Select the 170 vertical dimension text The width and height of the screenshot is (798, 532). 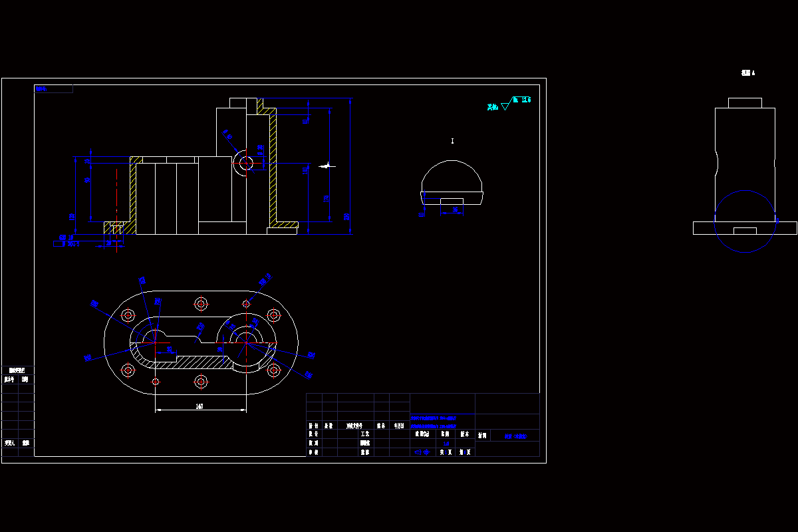click(x=326, y=199)
